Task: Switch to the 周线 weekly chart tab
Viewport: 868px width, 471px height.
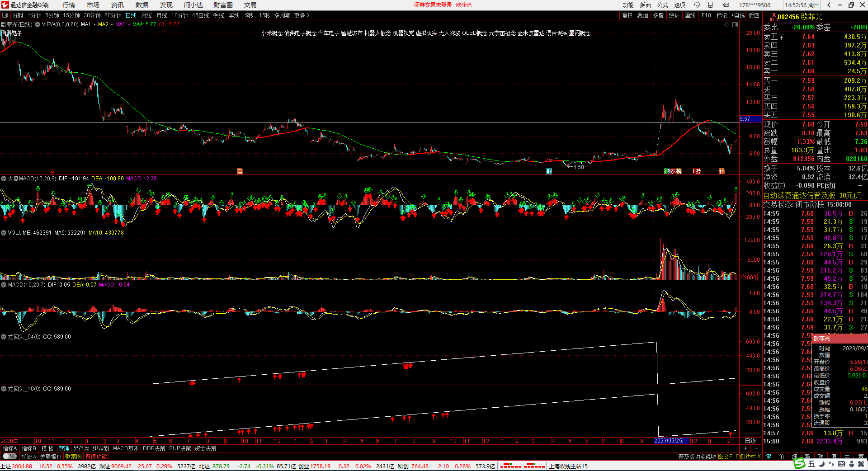Action: tap(146, 15)
